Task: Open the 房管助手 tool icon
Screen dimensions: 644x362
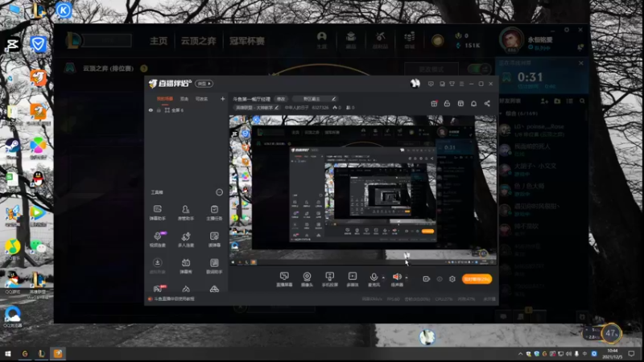Action: coord(186,212)
